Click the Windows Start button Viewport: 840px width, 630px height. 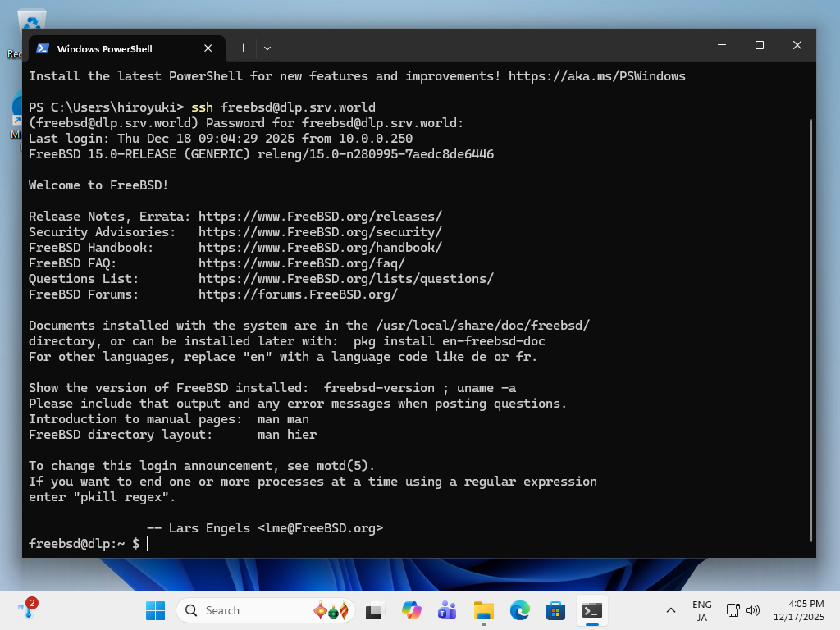pyautogui.click(x=155, y=610)
